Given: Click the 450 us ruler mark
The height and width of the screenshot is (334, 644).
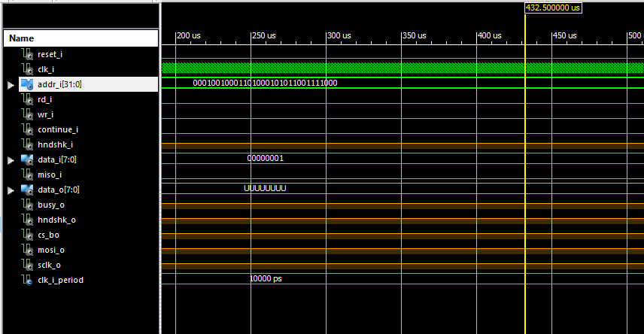Looking at the screenshot, I should (x=564, y=36).
